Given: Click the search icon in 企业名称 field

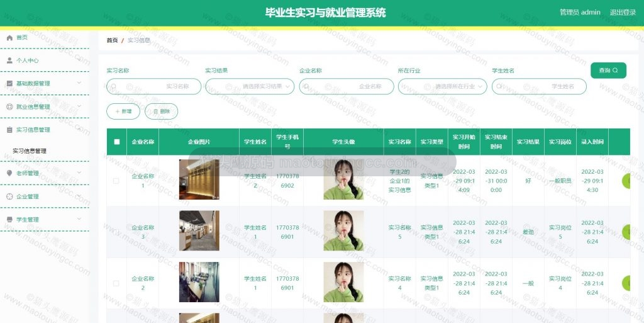Looking at the screenshot, I should click(307, 87).
